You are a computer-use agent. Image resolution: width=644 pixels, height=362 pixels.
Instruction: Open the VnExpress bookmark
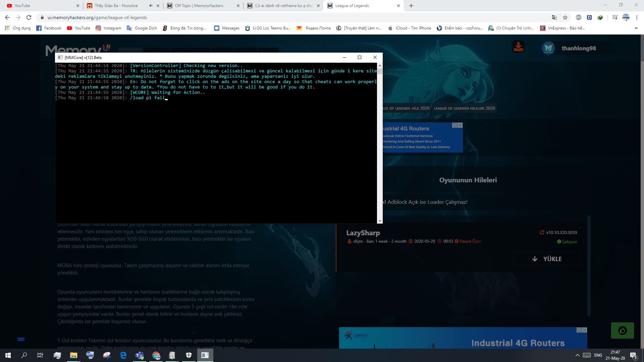point(562,28)
